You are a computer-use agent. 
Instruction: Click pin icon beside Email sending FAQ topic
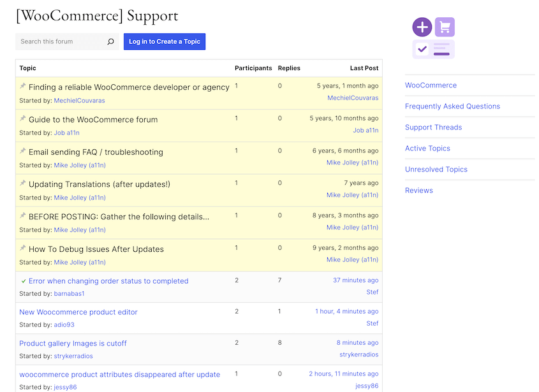(x=23, y=150)
